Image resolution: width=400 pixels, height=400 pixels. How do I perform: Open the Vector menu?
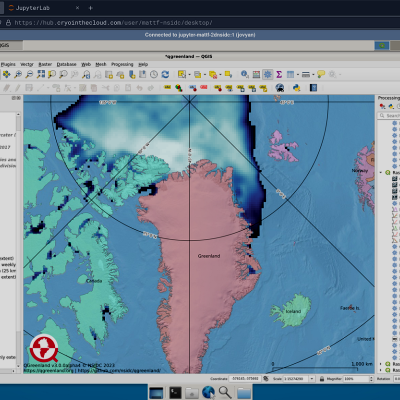pos(27,64)
